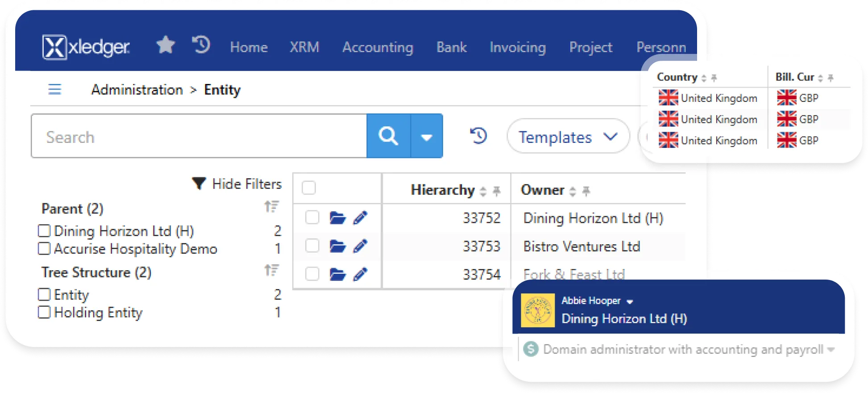This screenshot has width=868, height=393.
Task: Check the Holding Entity filter
Action: (44, 312)
